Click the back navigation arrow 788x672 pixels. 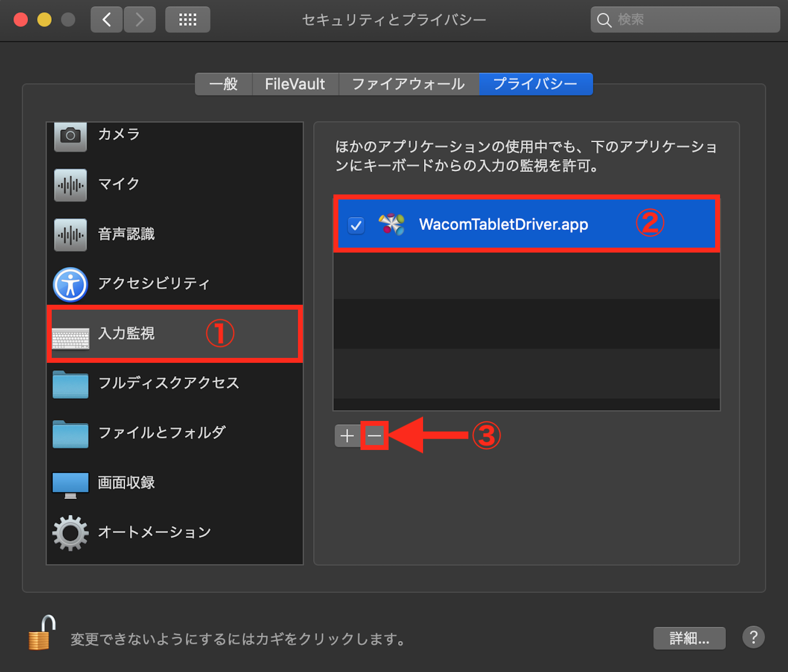(106, 20)
